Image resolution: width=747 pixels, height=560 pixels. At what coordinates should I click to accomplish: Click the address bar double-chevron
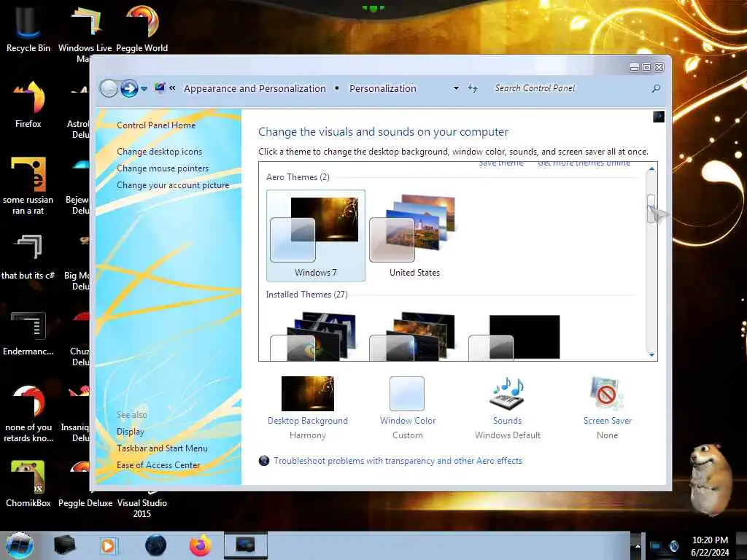tap(172, 87)
